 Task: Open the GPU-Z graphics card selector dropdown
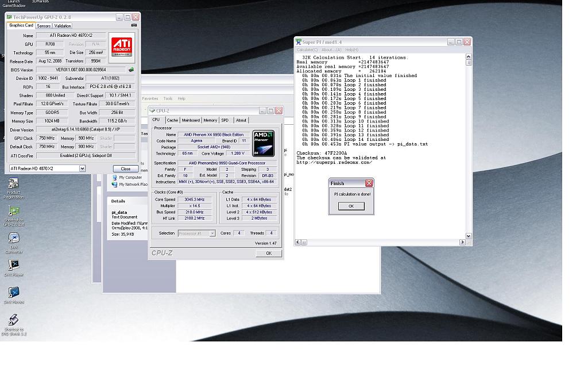tap(82, 168)
